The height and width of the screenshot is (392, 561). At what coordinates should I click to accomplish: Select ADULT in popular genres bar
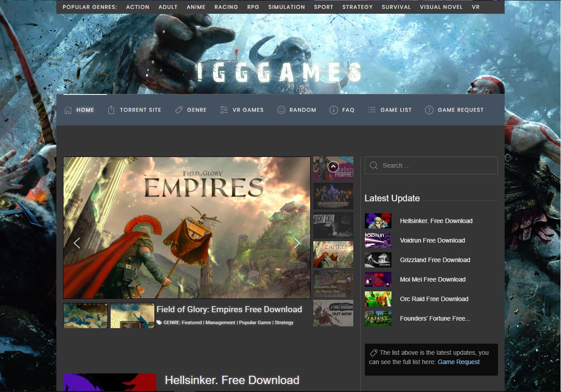coord(168,7)
